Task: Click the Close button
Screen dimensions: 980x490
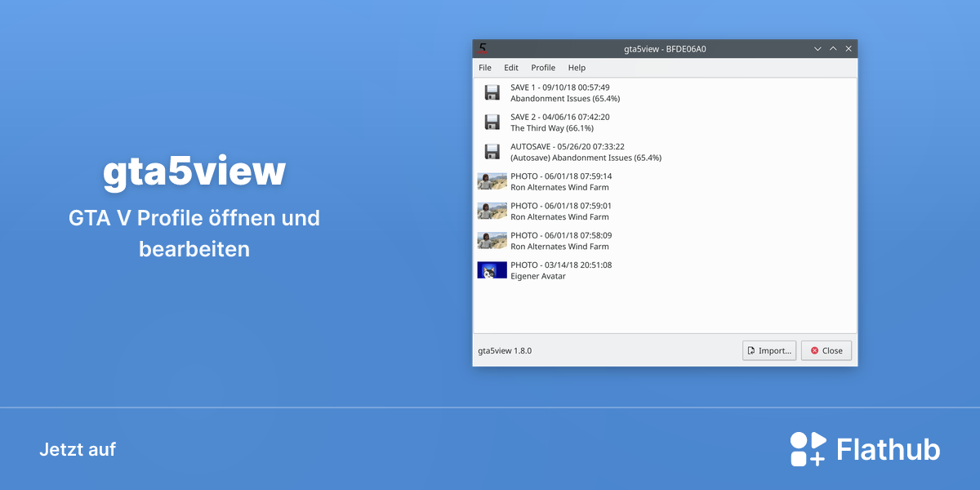Action: click(826, 350)
